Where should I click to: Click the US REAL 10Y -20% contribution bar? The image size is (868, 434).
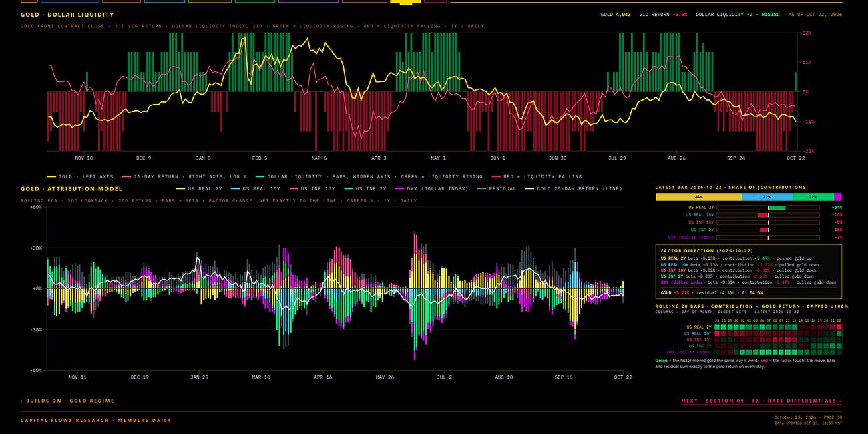point(768,215)
